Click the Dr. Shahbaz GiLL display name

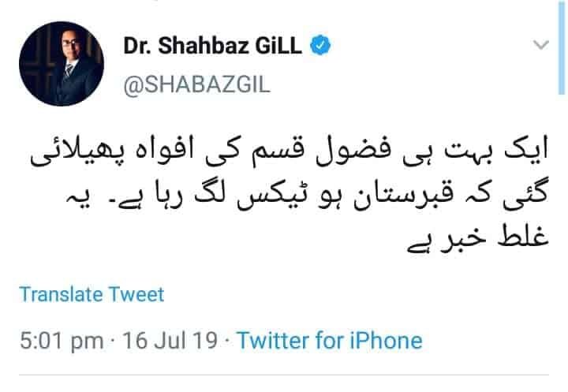213,46
